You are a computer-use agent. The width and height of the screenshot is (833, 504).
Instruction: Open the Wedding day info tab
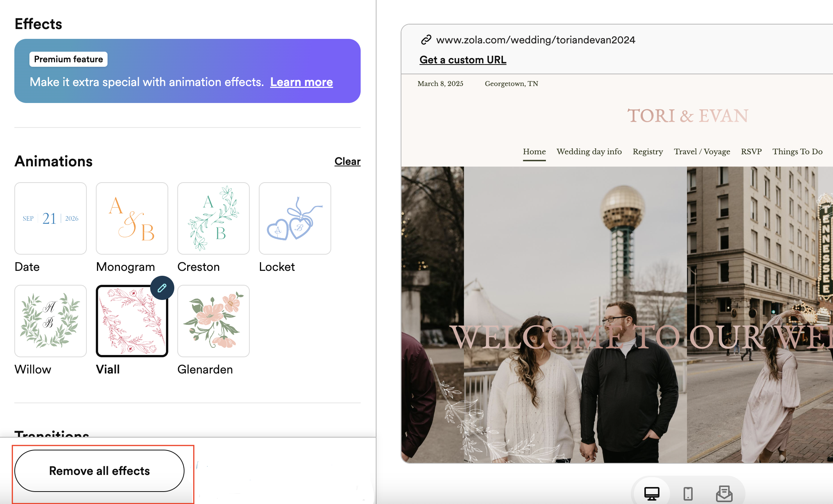point(589,152)
